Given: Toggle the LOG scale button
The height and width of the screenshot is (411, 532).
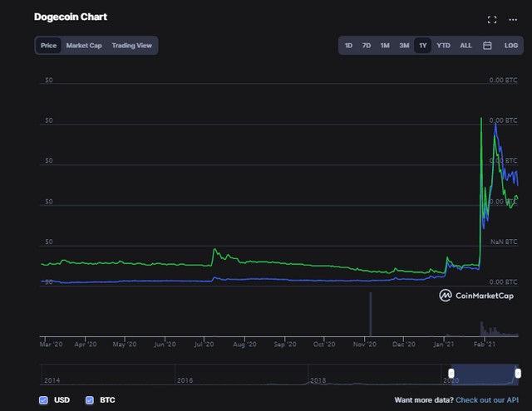Looking at the screenshot, I should (510, 46).
